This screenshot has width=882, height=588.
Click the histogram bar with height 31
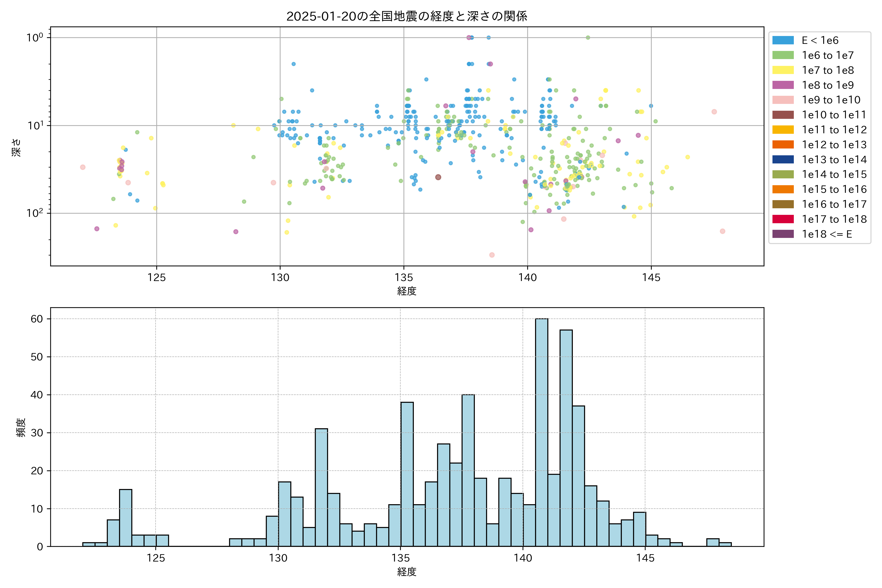[321, 488]
